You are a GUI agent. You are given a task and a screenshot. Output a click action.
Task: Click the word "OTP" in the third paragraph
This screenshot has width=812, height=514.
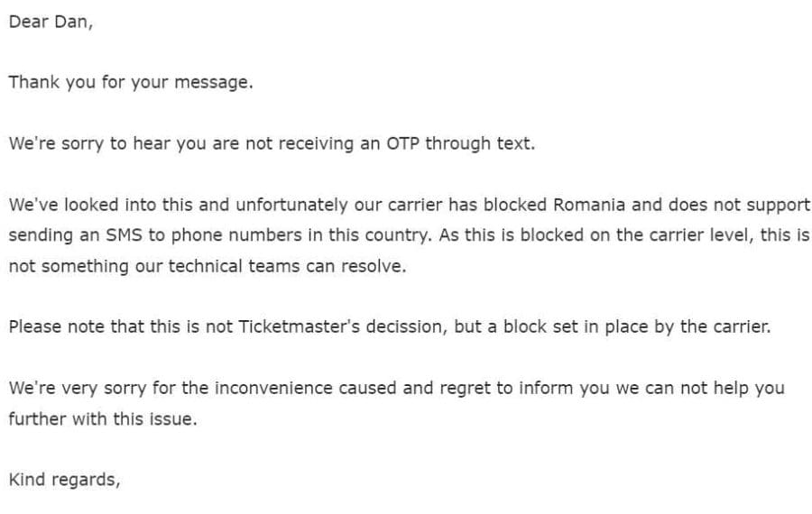[402, 143]
